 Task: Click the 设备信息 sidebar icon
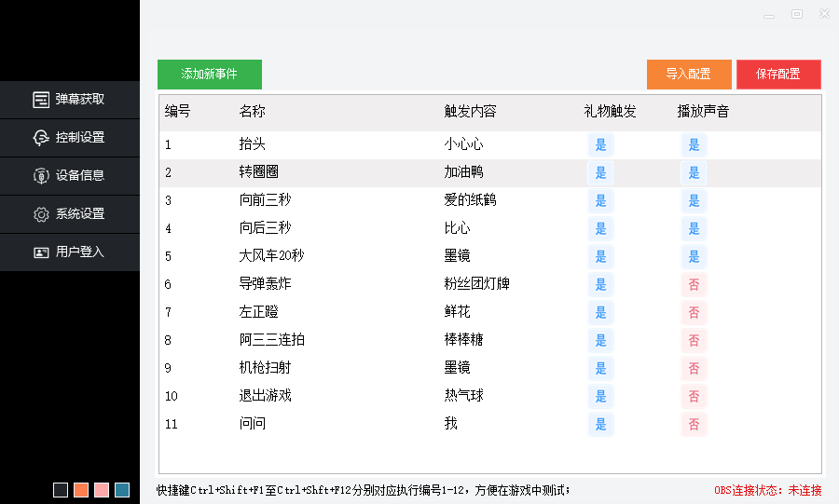(41, 176)
